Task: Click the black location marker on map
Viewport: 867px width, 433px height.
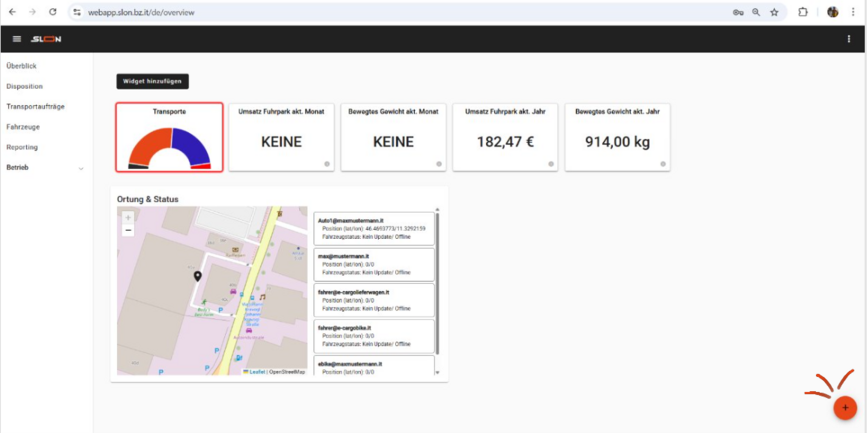Action: [197, 276]
